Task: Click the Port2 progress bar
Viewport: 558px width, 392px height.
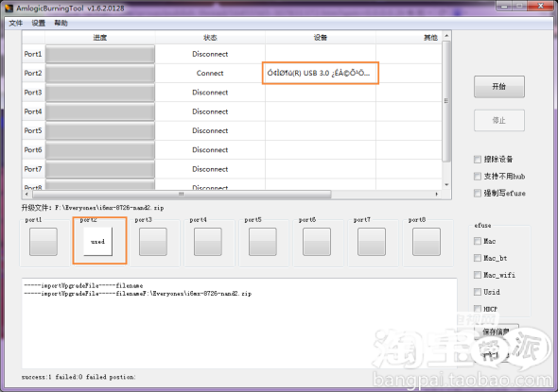Action: [100, 74]
